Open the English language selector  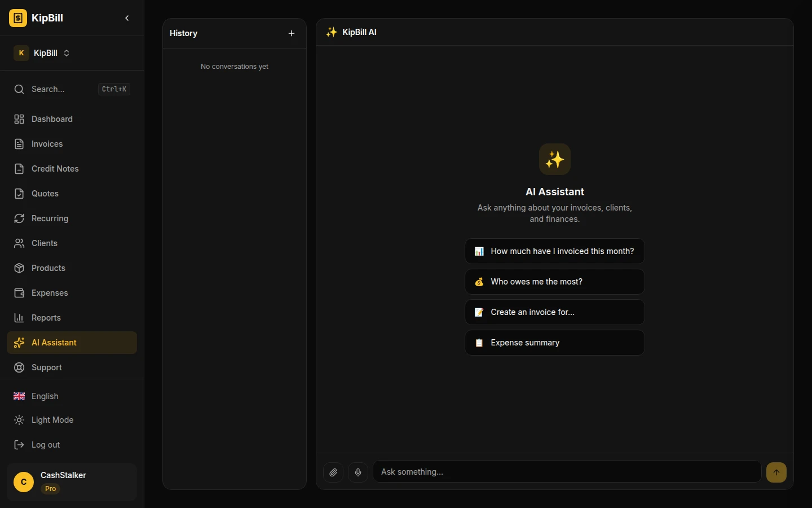click(x=45, y=396)
